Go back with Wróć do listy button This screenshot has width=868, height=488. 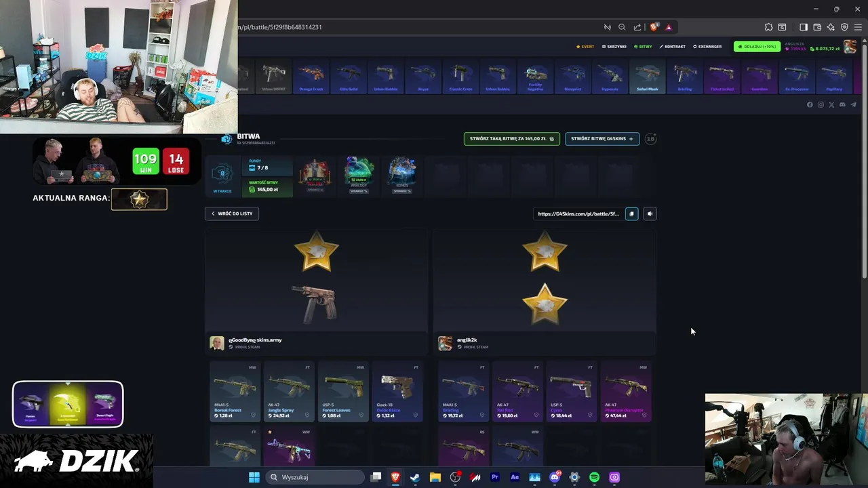[x=232, y=213]
